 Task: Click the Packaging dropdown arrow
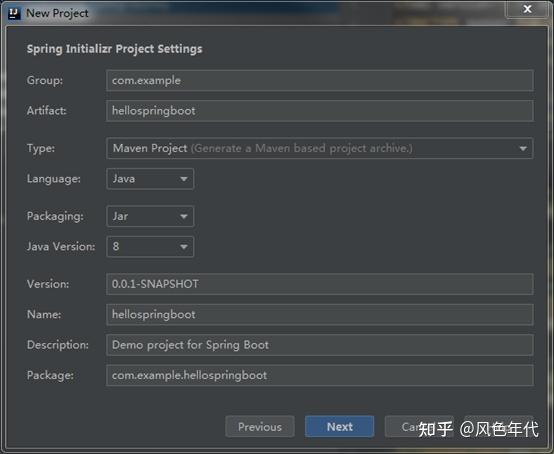click(x=183, y=217)
